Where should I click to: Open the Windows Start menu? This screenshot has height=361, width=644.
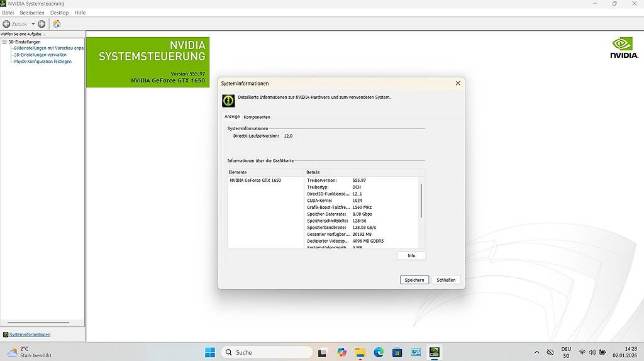click(x=210, y=352)
